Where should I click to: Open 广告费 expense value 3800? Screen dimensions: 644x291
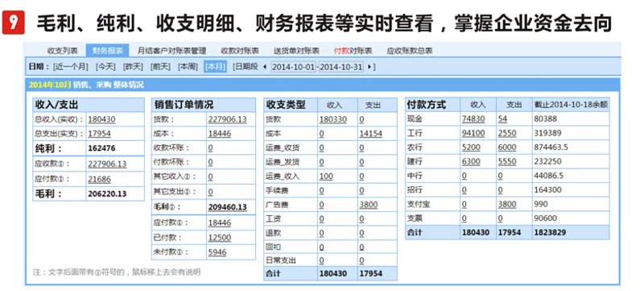coord(369,205)
